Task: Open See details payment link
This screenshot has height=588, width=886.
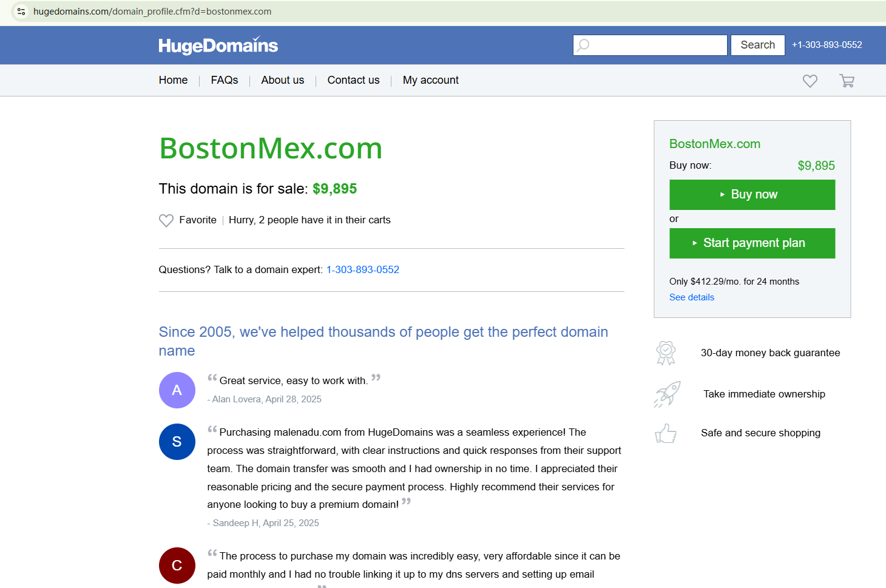Action: click(691, 297)
